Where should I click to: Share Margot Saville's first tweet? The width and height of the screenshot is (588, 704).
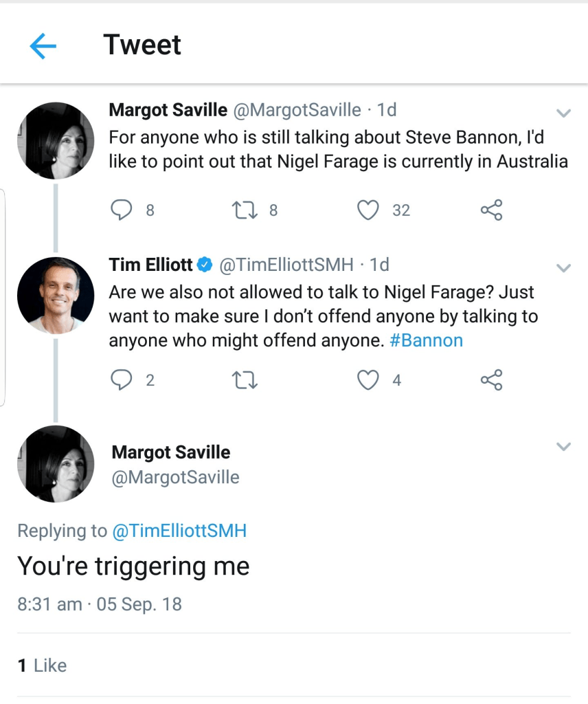coord(491,210)
